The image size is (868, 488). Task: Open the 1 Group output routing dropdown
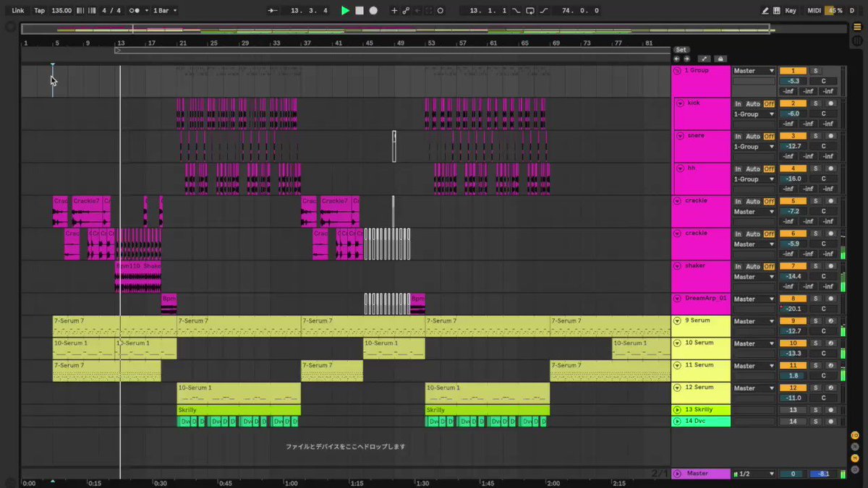754,71
